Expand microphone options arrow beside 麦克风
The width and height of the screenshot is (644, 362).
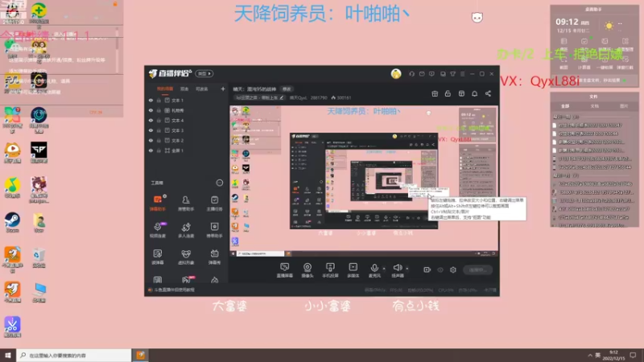click(384, 269)
